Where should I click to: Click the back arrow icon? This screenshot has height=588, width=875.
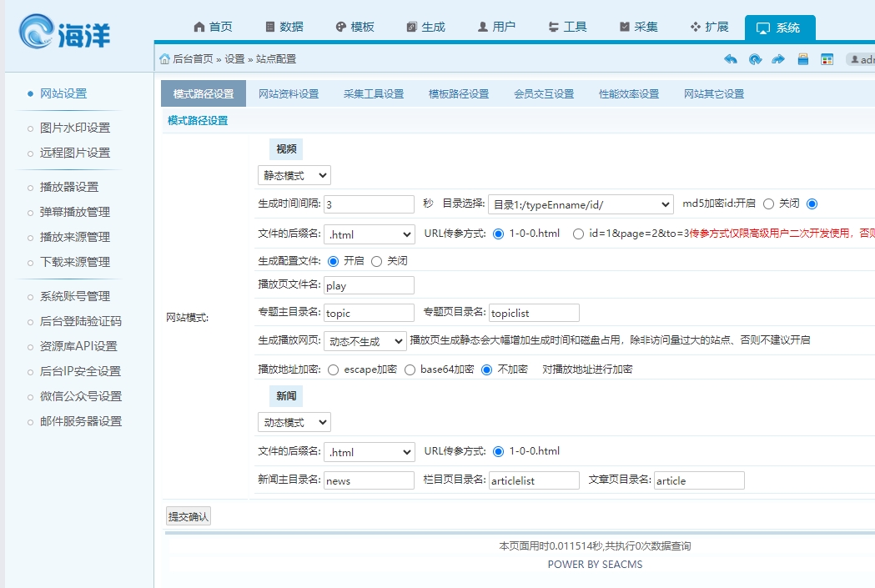pos(731,59)
